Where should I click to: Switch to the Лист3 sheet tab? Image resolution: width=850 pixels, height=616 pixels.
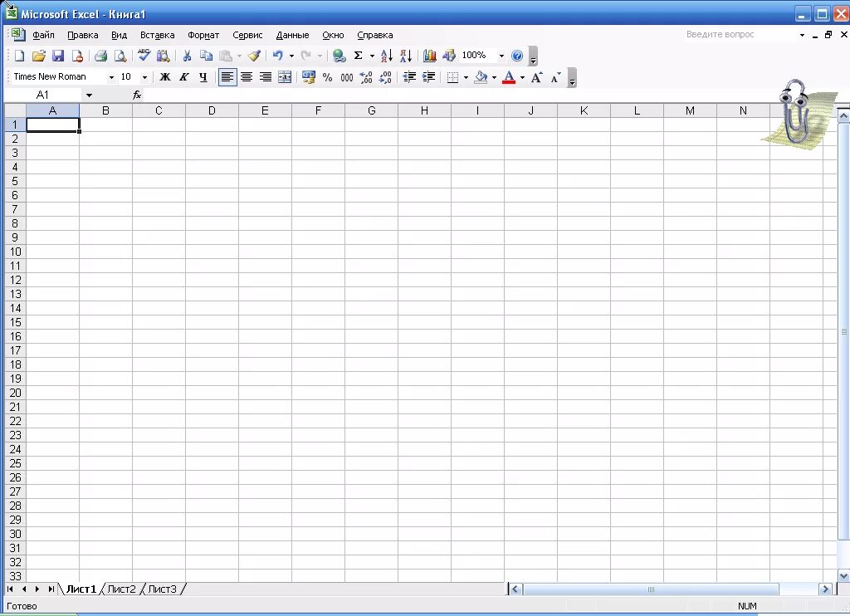click(162, 589)
